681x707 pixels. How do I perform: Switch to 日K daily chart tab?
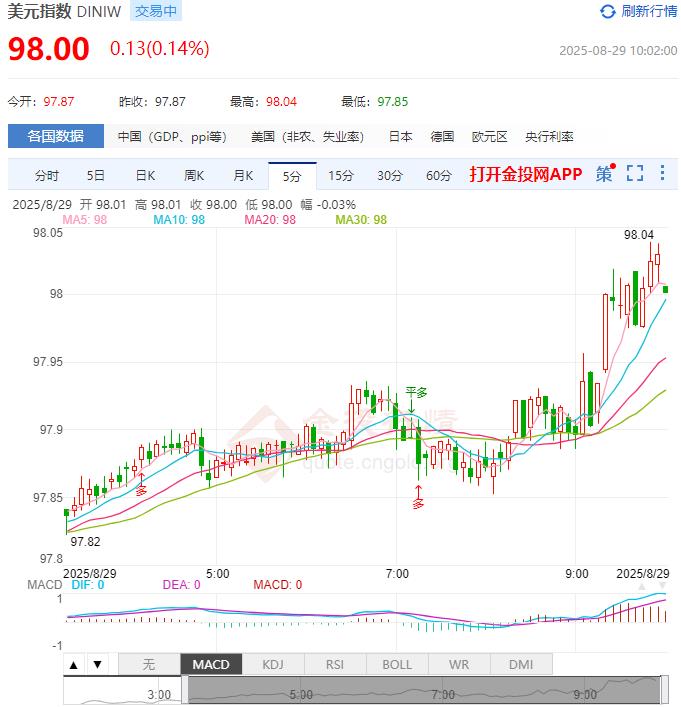click(145, 175)
